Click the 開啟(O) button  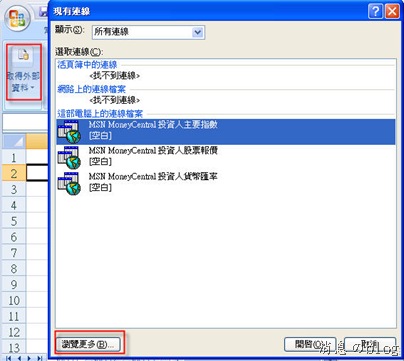pos(310,344)
